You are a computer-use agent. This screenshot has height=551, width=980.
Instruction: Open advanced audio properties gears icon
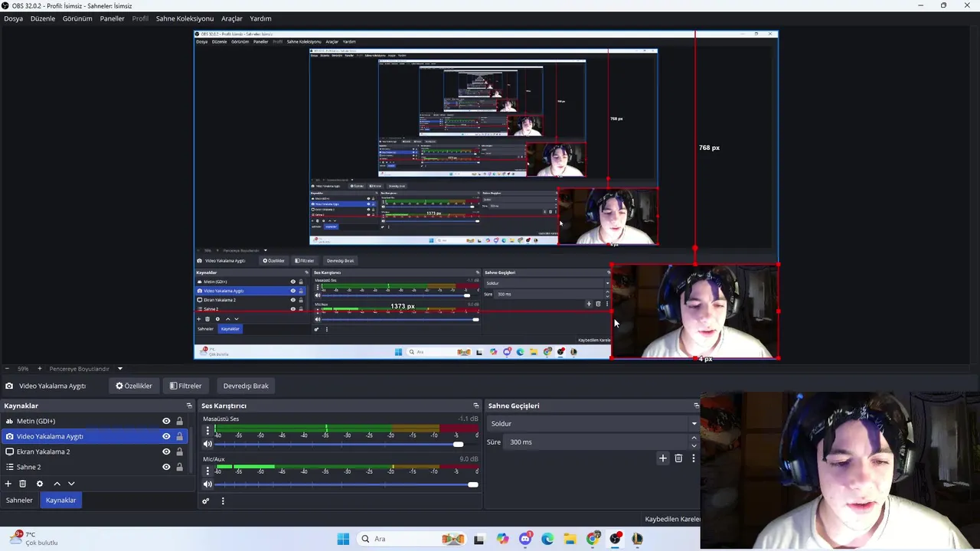(x=205, y=501)
